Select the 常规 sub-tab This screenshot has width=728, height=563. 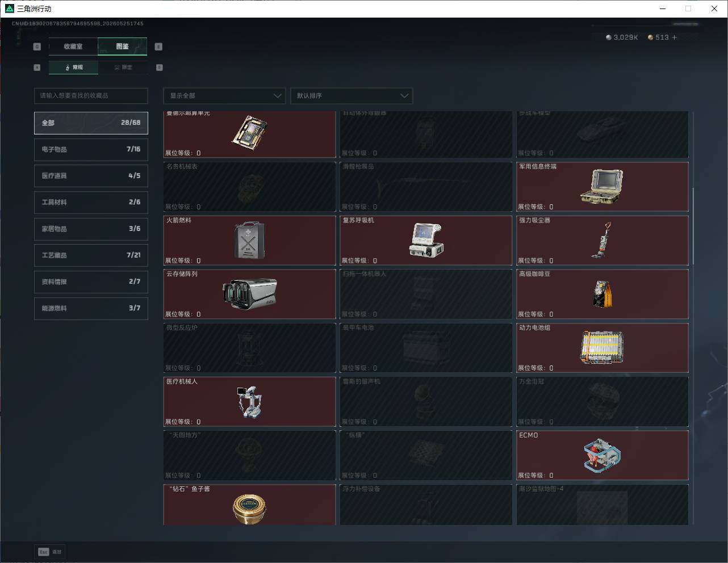tap(74, 68)
